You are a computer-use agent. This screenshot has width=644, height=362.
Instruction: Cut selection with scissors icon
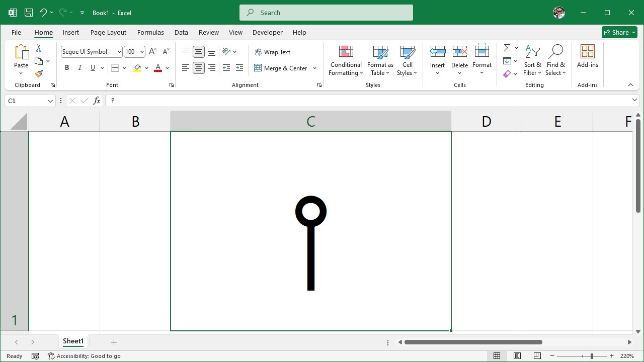click(39, 48)
